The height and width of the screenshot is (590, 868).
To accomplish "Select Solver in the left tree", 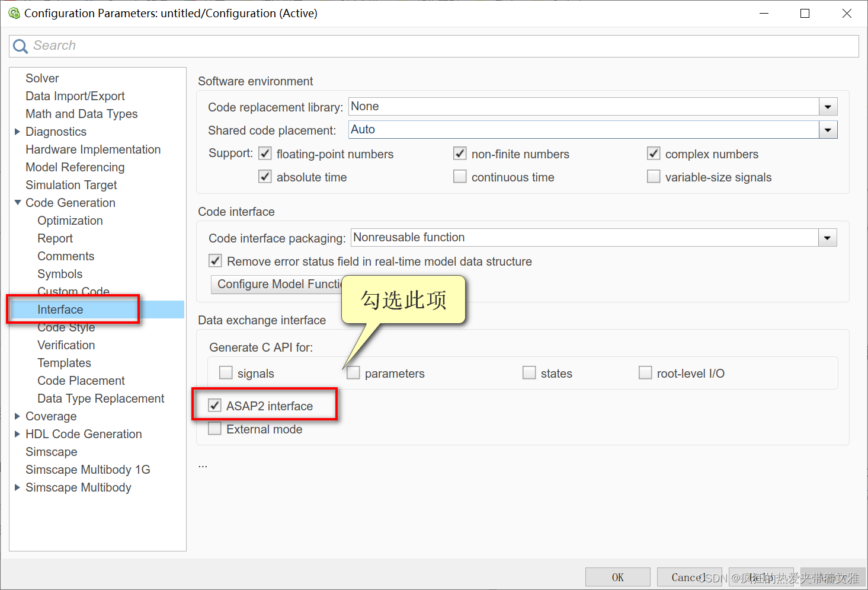I will tap(41, 78).
